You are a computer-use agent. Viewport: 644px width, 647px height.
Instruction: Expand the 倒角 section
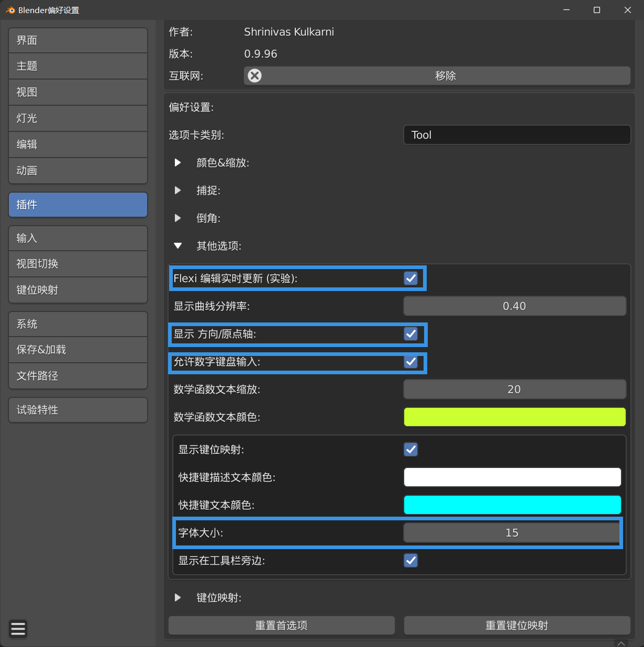[x=178, y=218]
